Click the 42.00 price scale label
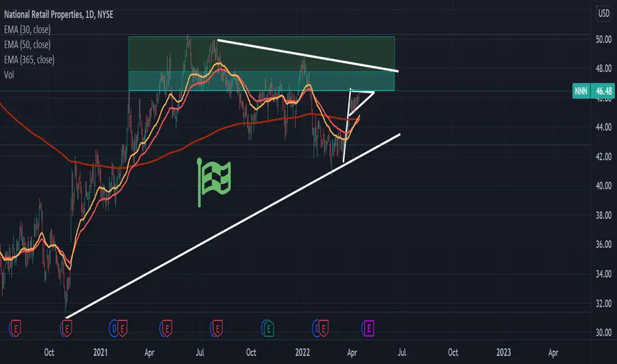617x364 pixels. tap(603, 157)
